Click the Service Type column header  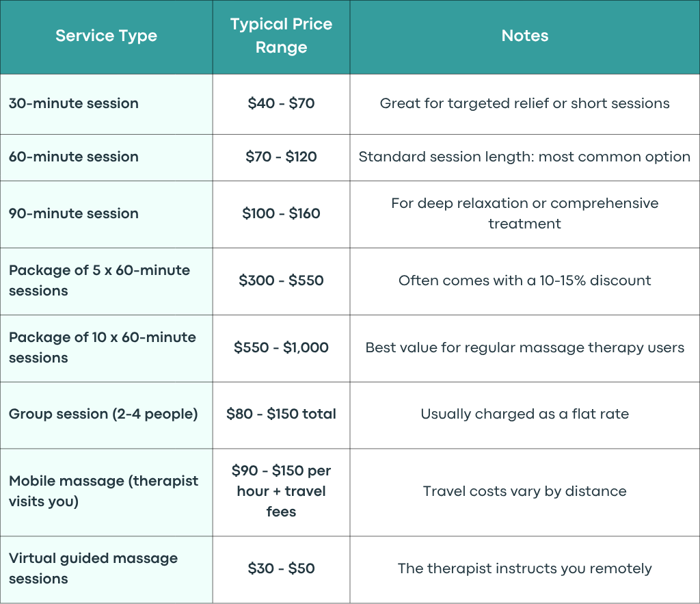point(106,36)
